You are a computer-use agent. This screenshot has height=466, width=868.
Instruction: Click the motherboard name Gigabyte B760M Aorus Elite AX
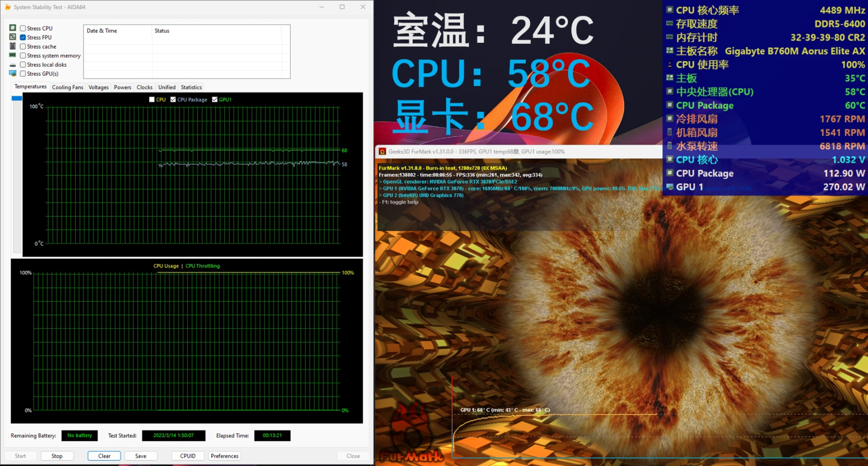pyautogui.click(x=795, y=51)
